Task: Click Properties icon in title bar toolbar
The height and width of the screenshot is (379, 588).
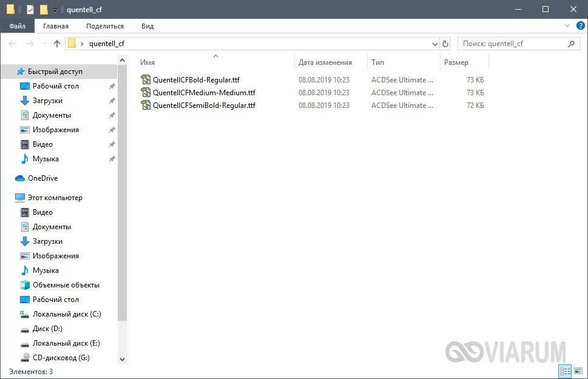Action: coord(30,9)
